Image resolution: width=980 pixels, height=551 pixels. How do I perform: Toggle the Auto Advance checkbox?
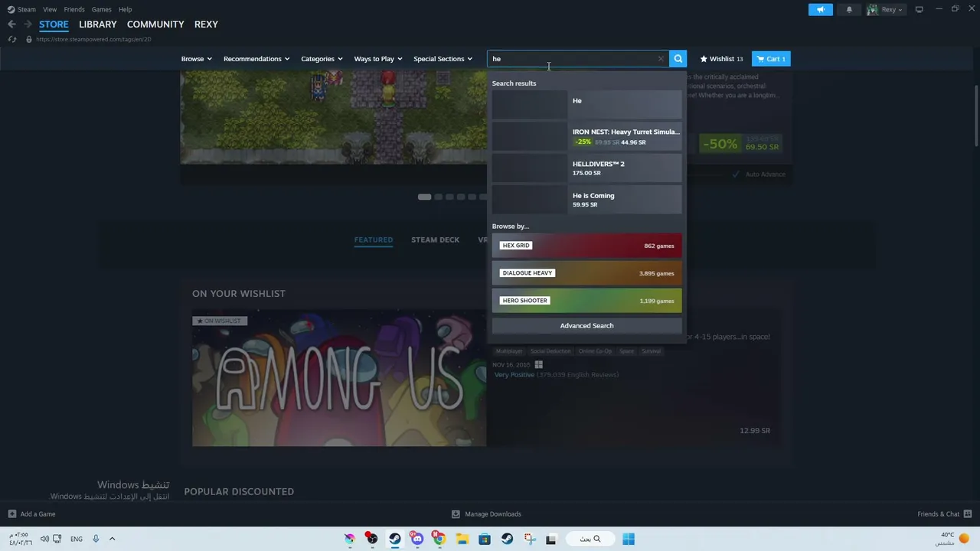click(x=737, y=174)
